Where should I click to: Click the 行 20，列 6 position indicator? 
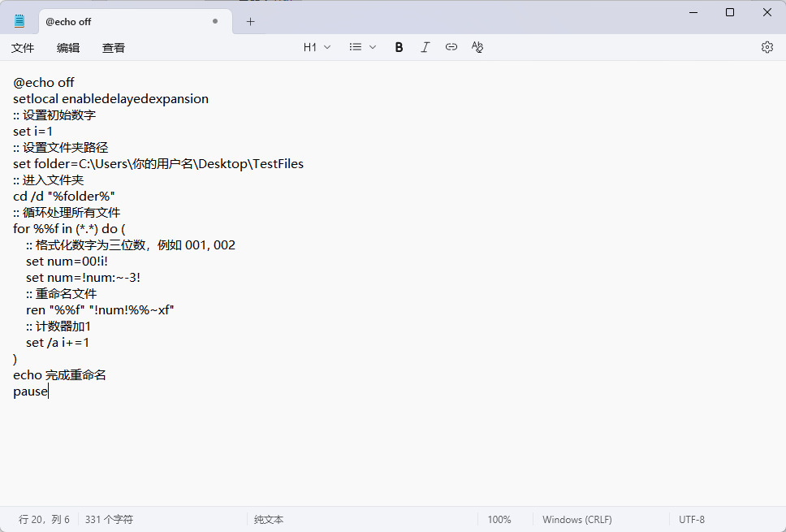(x=44, y=519)
